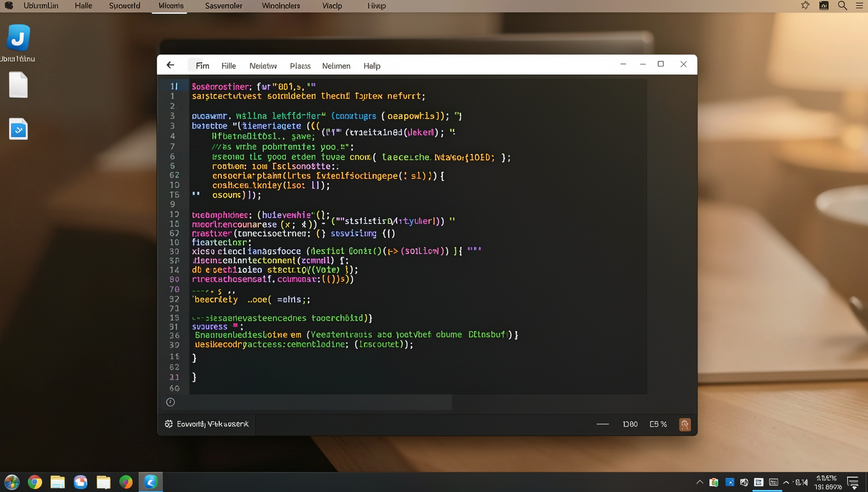Click the horizontal dash icon in the status bar

tap(603, 424)
